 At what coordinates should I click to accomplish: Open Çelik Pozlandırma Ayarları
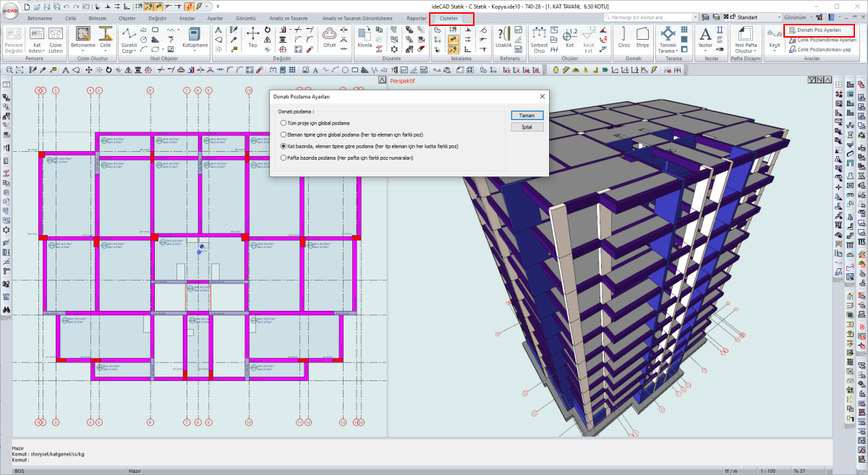coord(825,40)
